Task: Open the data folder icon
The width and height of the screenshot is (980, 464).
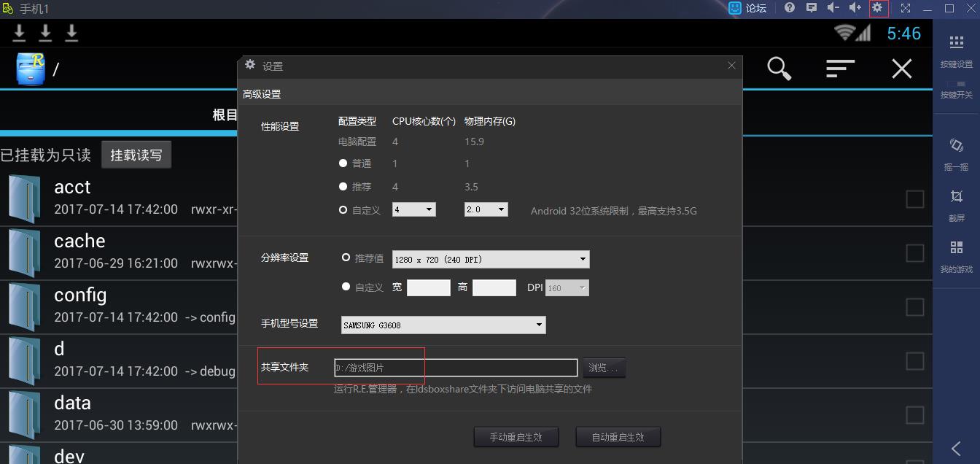Action: (x=24, y=414)
